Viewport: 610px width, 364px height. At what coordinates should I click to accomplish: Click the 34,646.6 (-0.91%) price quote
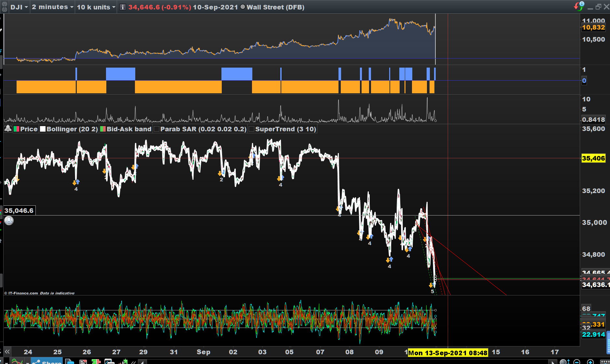point(160,7)
